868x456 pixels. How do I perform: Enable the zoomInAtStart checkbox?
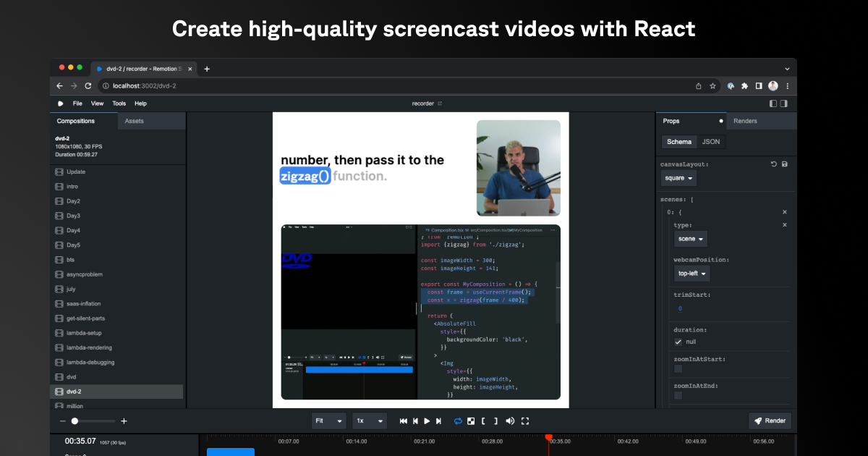tap(678, 368)
